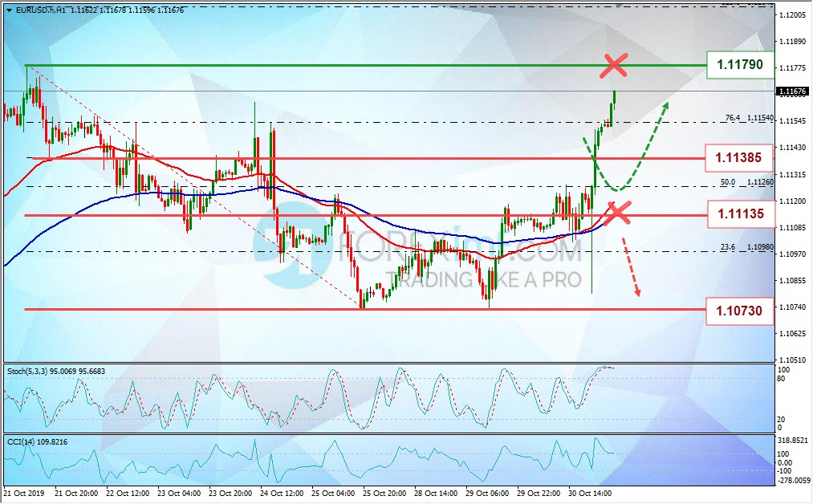Click the red 1.11385 level label
This screenshot has width=813, height=504.
pos(739,157)
